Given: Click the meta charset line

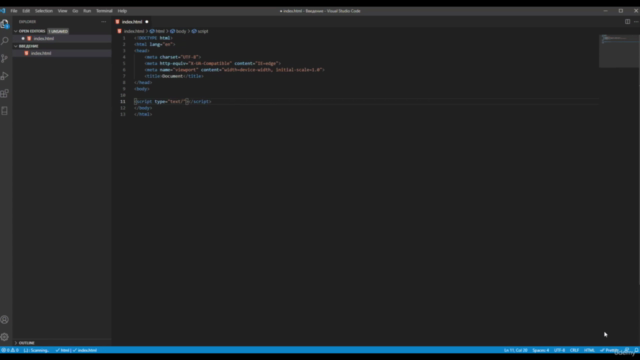Looking at the screenshot, I should point(173,57).
